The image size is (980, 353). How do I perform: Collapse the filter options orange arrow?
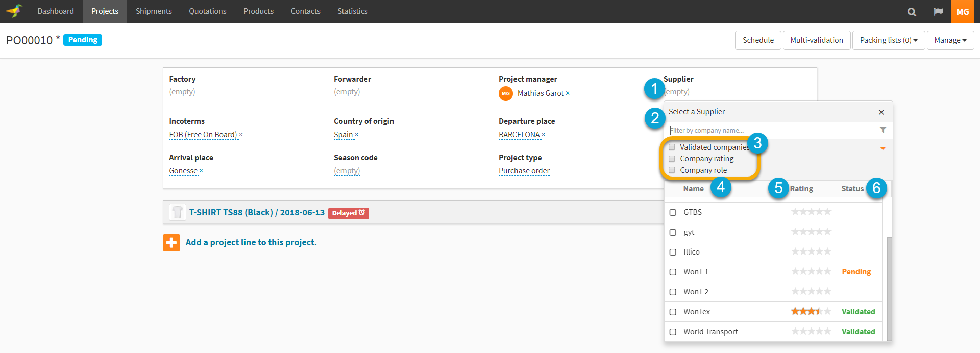[883, 148]
